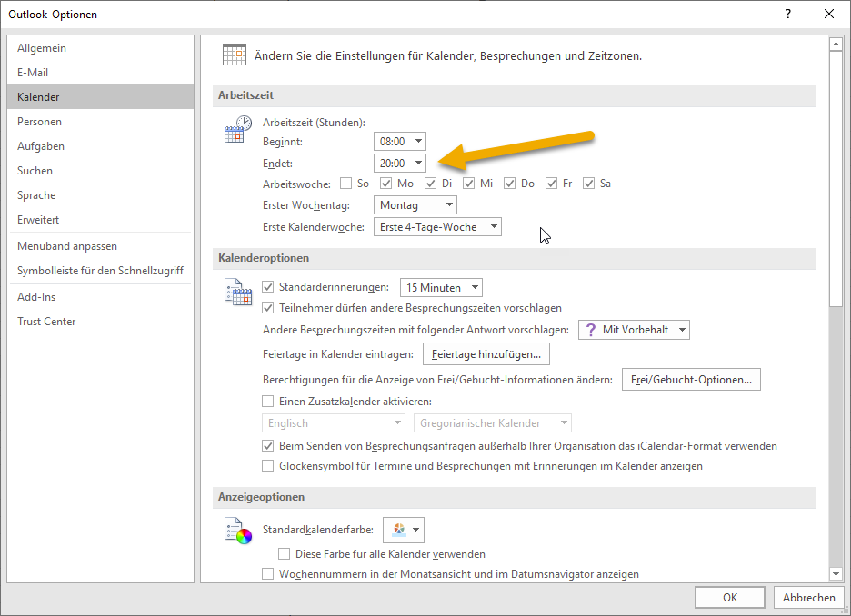This screenshot has width=851, height=616.
Task: Open the E-Mail options category
Action: (100, 72)
